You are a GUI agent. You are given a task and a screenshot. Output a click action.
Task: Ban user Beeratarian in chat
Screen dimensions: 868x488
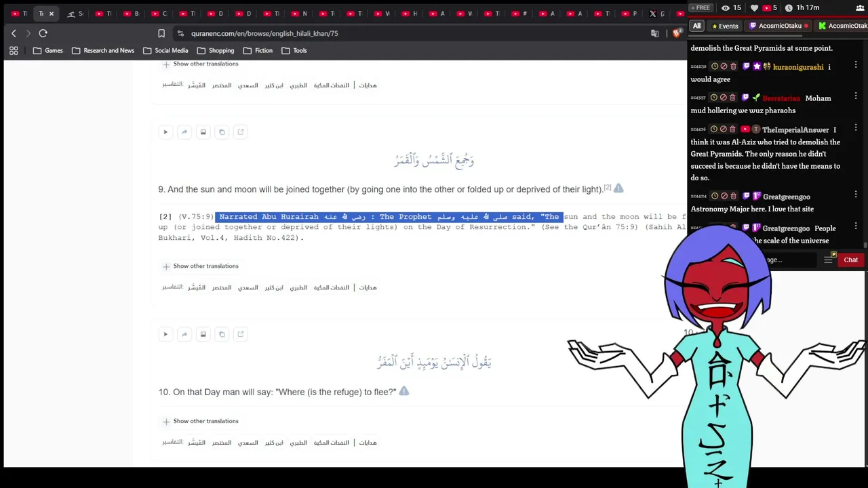724,98
